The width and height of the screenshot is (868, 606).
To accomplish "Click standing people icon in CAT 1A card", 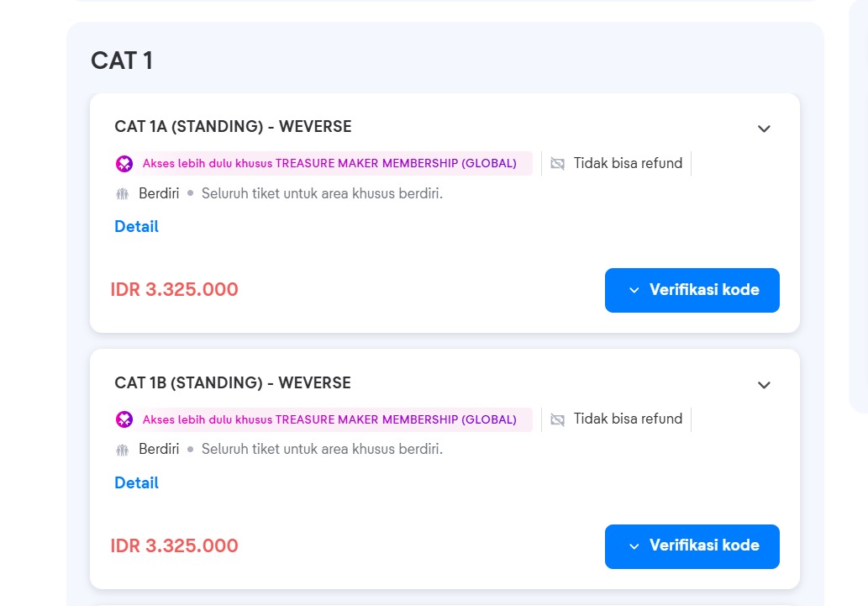I will [x=123, y=194].
